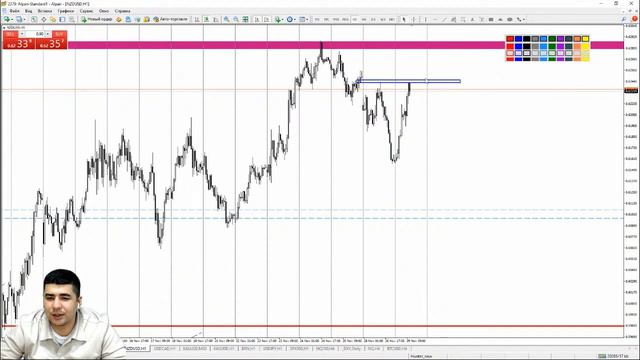640x360 pixels.
Task: Open the Вид menu
Action: [x=29, y=11]
